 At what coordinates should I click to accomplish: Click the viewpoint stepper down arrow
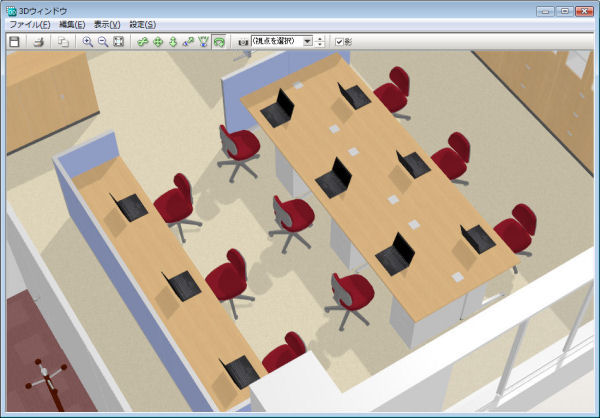click(x=320, y=45)
